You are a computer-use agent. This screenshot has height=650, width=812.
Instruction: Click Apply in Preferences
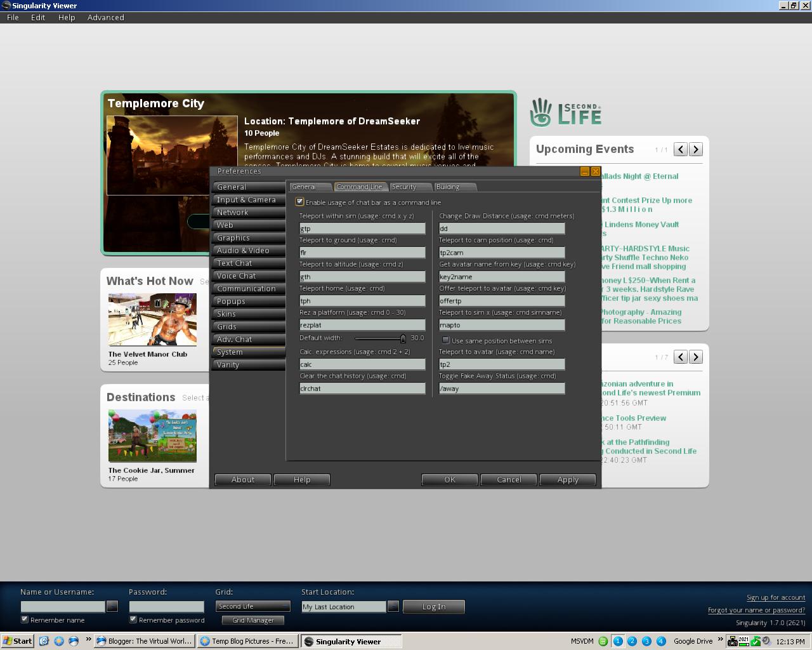click(568, 480)
